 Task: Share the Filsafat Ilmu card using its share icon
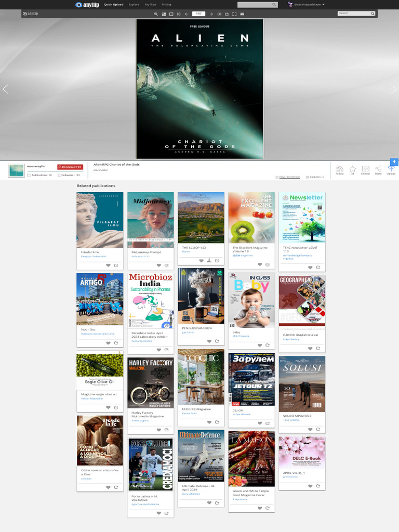pos(116,265)
